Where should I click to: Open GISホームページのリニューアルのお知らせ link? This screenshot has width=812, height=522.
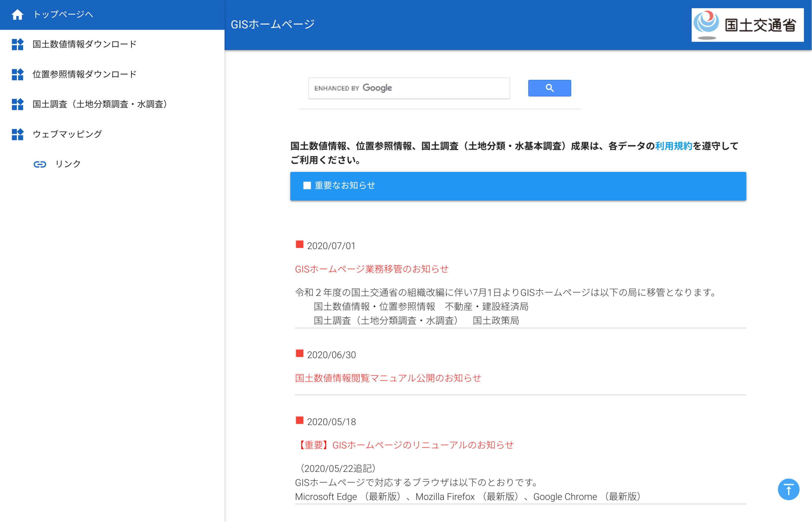pos(405,445)
